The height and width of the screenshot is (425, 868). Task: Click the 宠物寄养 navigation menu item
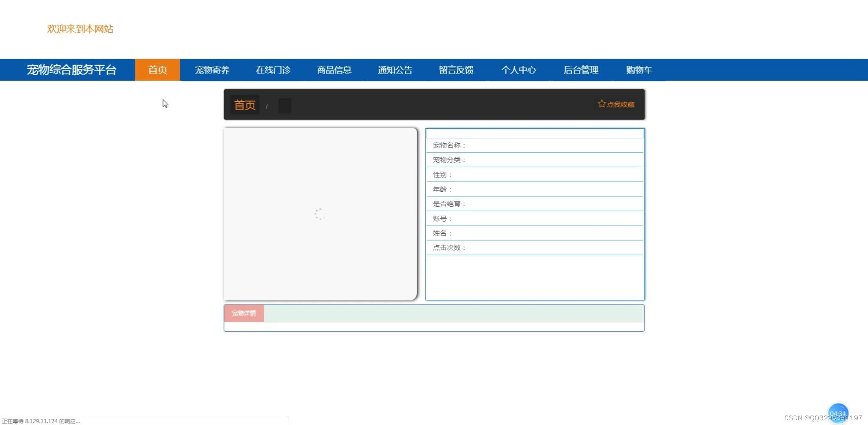(x=213, y=69)
